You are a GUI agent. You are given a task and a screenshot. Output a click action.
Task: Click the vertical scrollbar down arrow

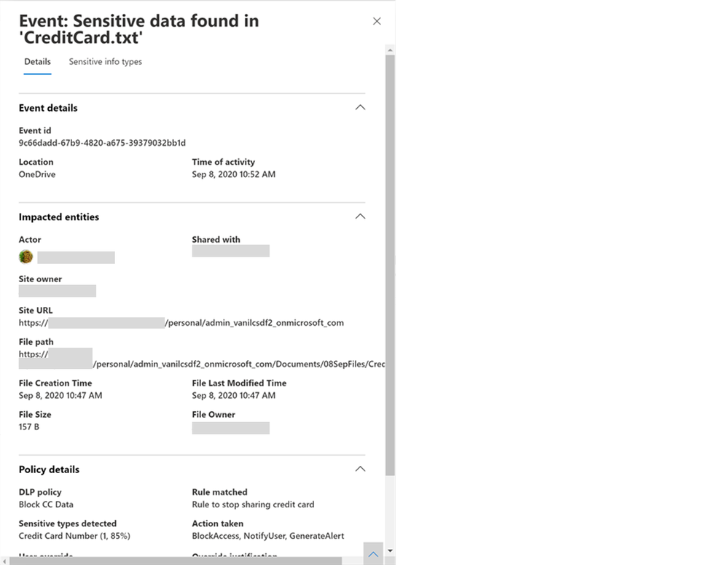pyautogui.click(x=390, y=550)
